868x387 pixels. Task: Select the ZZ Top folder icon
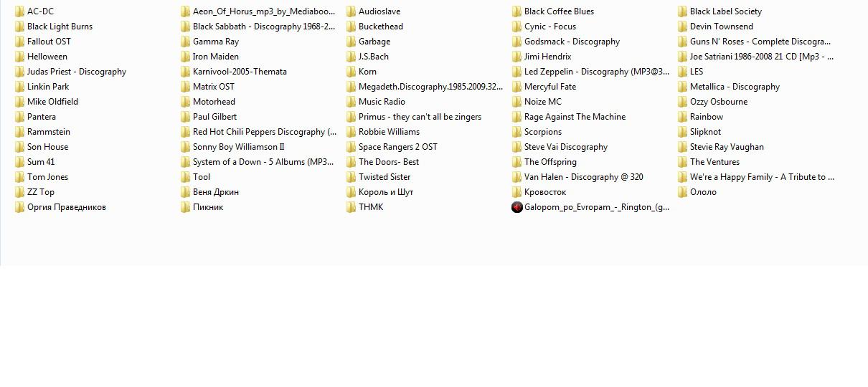(19, 192)
